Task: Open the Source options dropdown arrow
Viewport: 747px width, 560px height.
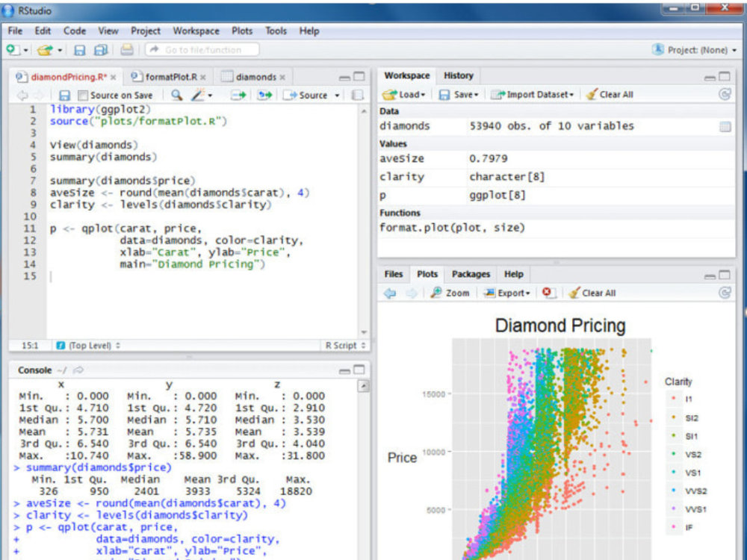Action: coord(337,96)
